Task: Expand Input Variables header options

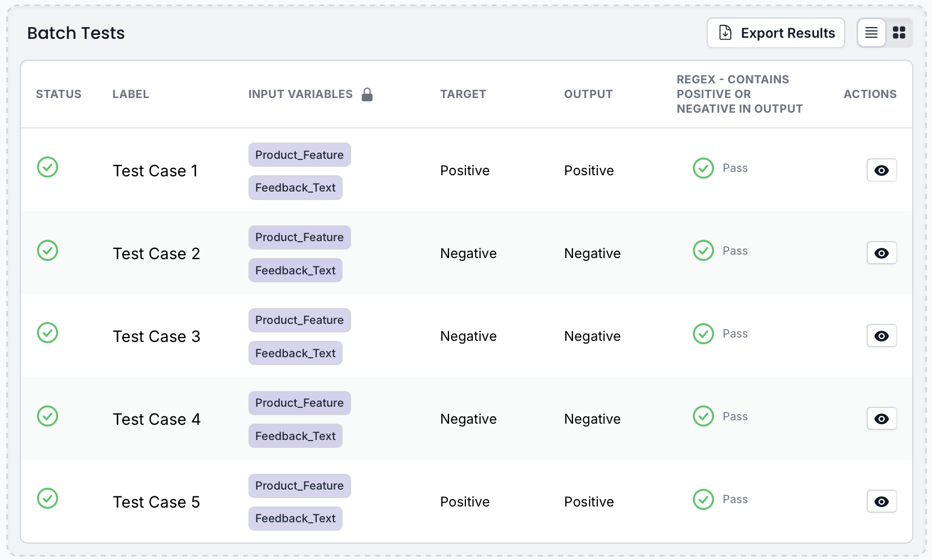Action: coord(300,94)
